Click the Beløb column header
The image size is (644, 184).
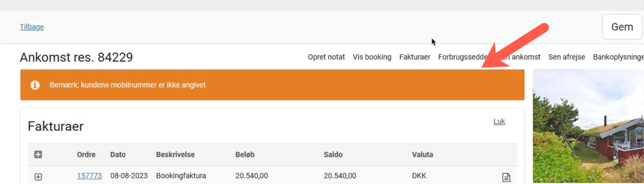(x=245, y=154)
